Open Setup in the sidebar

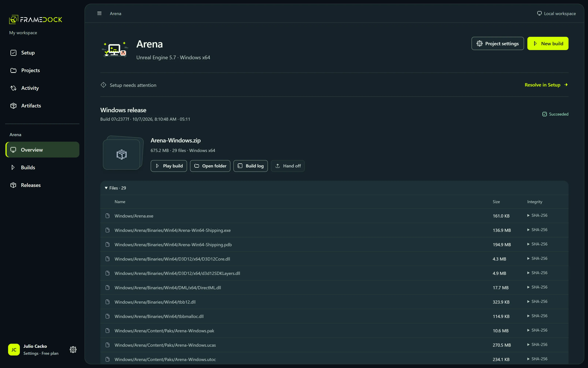(42, 53)
